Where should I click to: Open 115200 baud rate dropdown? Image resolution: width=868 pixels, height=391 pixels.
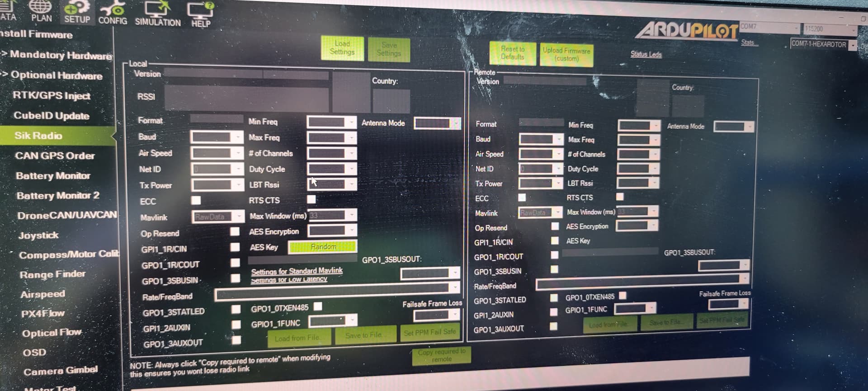tap(830, 29)
